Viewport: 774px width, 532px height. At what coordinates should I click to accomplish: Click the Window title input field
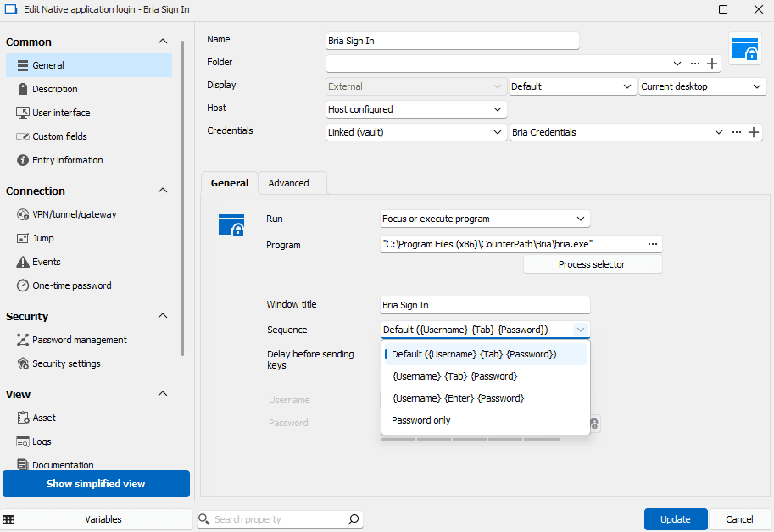tap(485, 305)
